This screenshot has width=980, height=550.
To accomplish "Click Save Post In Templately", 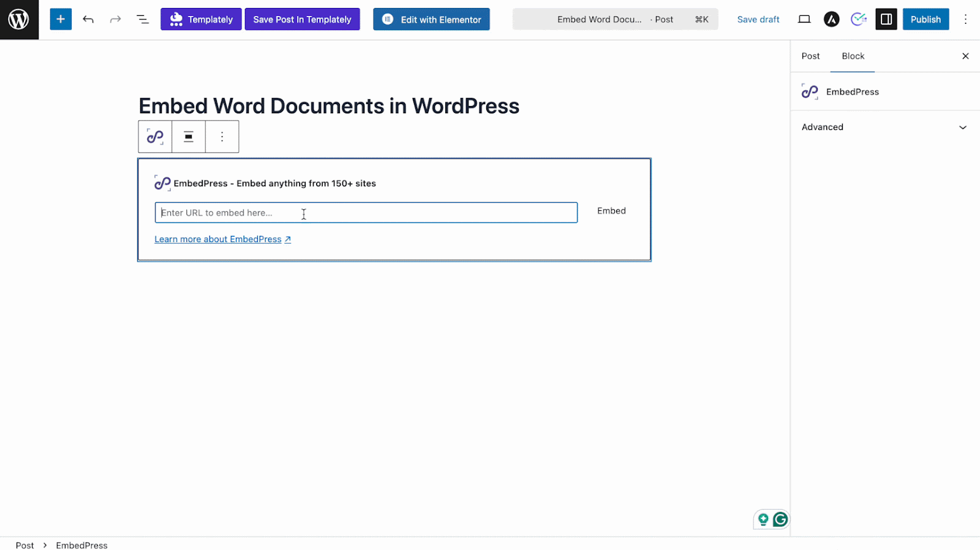I will coord(303,20).
